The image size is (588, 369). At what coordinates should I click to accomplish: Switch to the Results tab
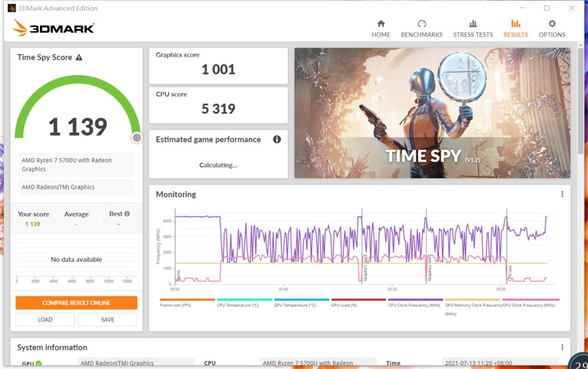pos(515,29)
